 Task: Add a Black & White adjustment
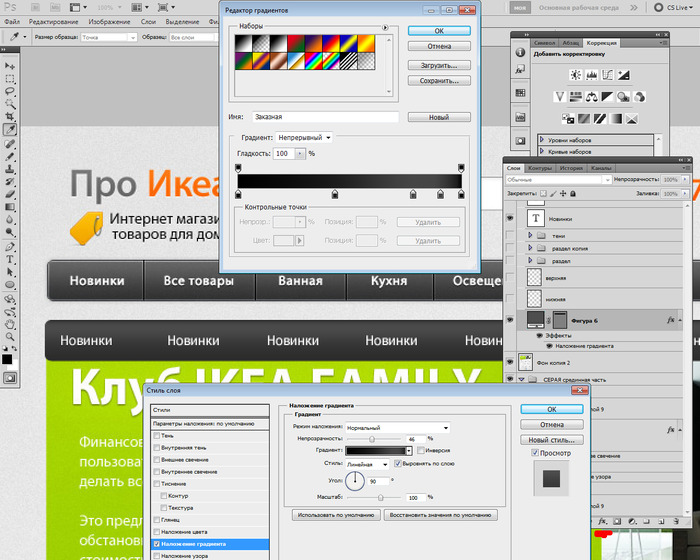click(608, 96)
